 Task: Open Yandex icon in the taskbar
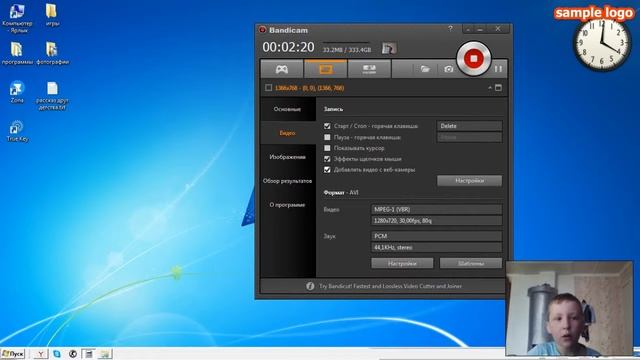point(40,354)
